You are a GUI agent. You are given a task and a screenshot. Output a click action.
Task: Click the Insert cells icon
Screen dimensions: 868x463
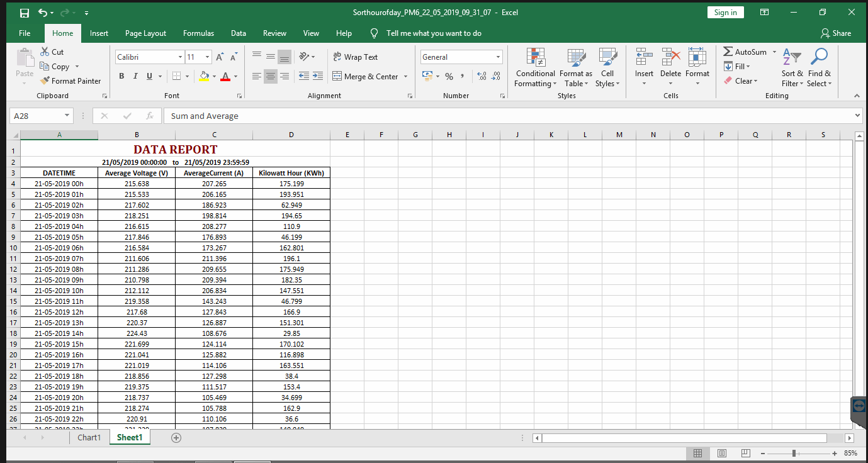(x=644, y=57)
